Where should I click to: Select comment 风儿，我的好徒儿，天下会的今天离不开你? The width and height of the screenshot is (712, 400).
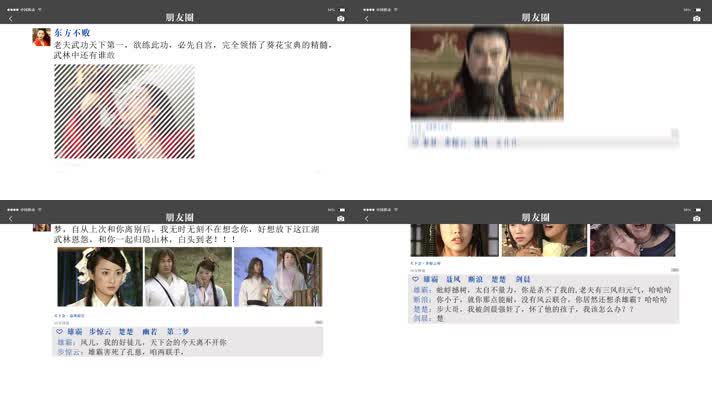pyautogui.click(x=153, y=342)
